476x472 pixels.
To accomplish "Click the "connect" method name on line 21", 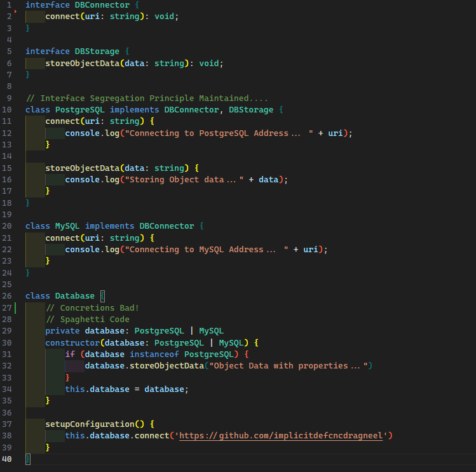I will [x=62, y=238].
